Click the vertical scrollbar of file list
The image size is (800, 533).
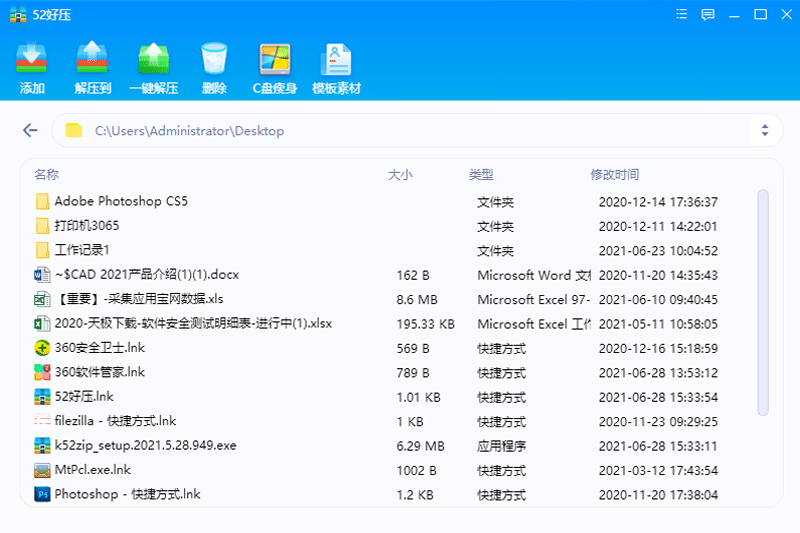763,300
